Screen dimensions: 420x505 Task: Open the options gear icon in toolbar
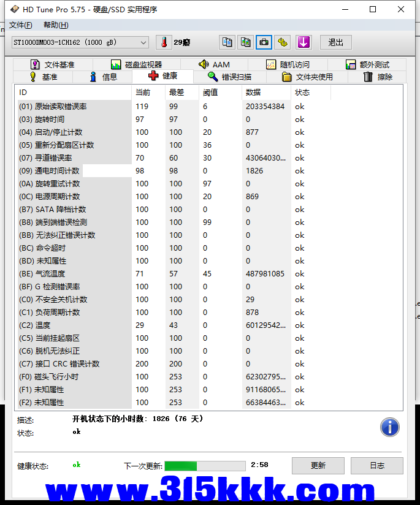pyautogui.click(x=283, y=42)
